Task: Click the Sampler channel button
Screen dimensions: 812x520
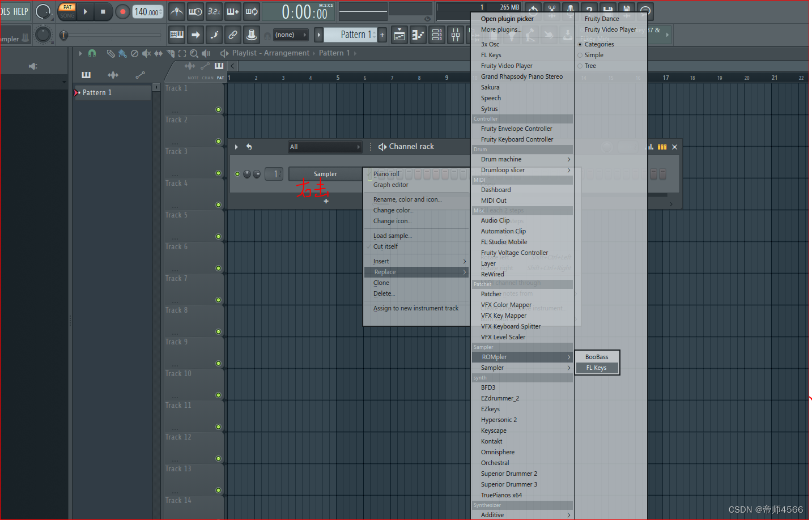Action: pyautogui.click(x=325, y=174)
